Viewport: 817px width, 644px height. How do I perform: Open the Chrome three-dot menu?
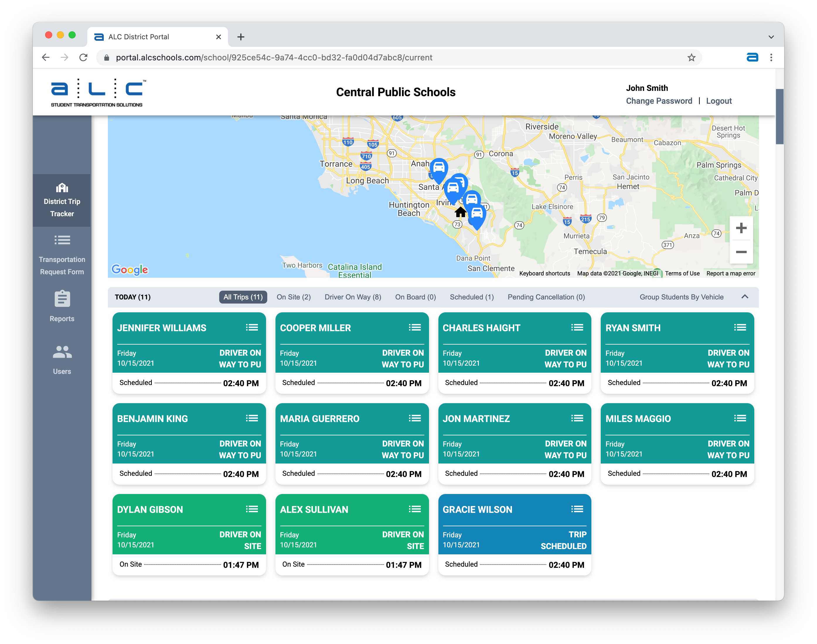click(771, 57)
